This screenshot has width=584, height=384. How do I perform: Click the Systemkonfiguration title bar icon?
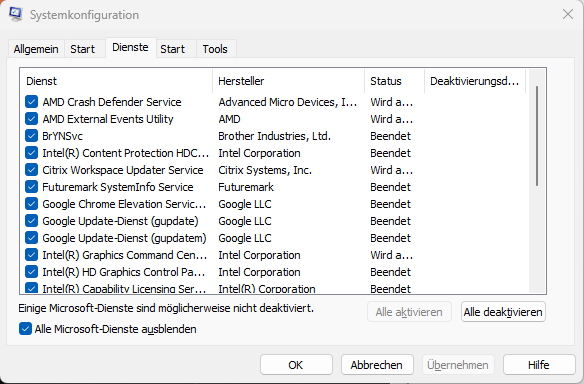click(16, 14)
